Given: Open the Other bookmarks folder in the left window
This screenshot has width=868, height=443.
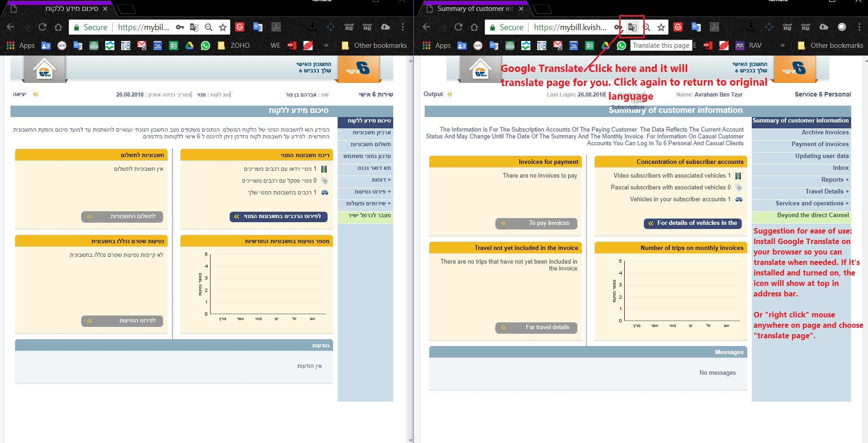Looking at the screenshot, I should (x=374, y=46).
